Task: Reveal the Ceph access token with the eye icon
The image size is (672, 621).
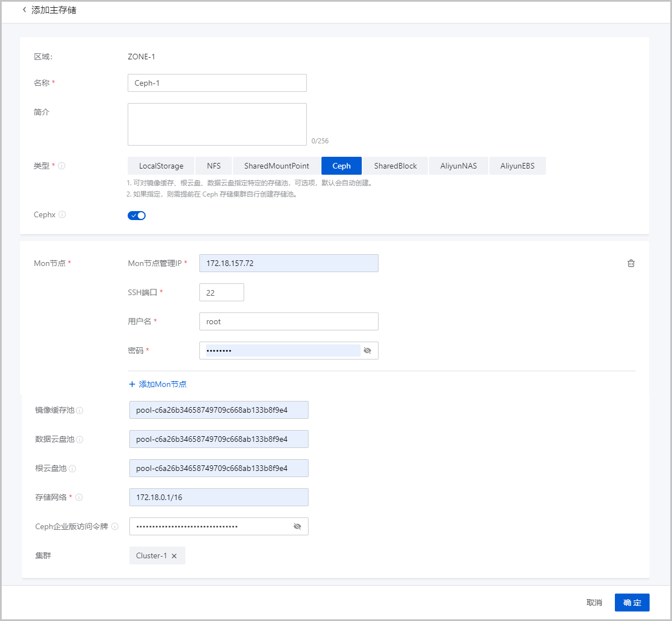Action: [297, 526]
